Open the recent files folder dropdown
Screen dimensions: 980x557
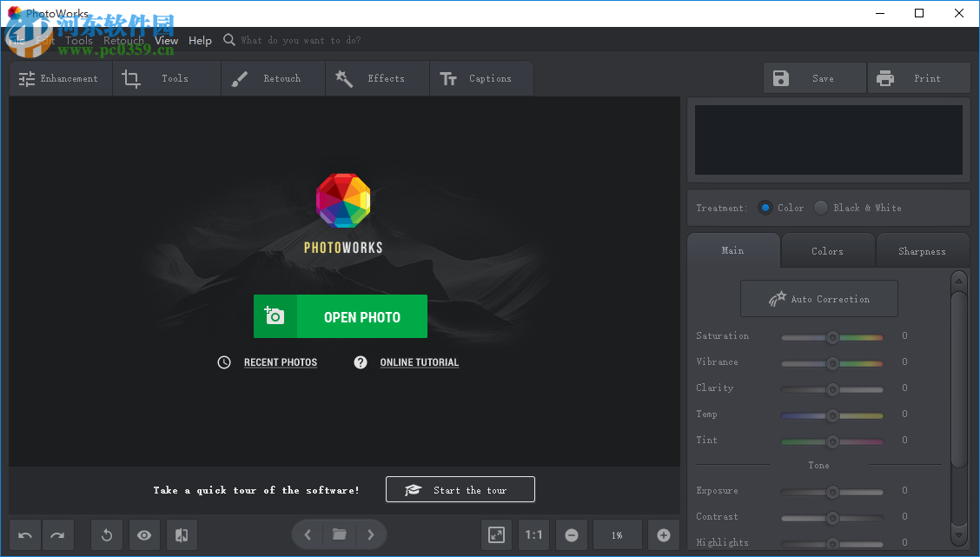(x=339, y=534)
